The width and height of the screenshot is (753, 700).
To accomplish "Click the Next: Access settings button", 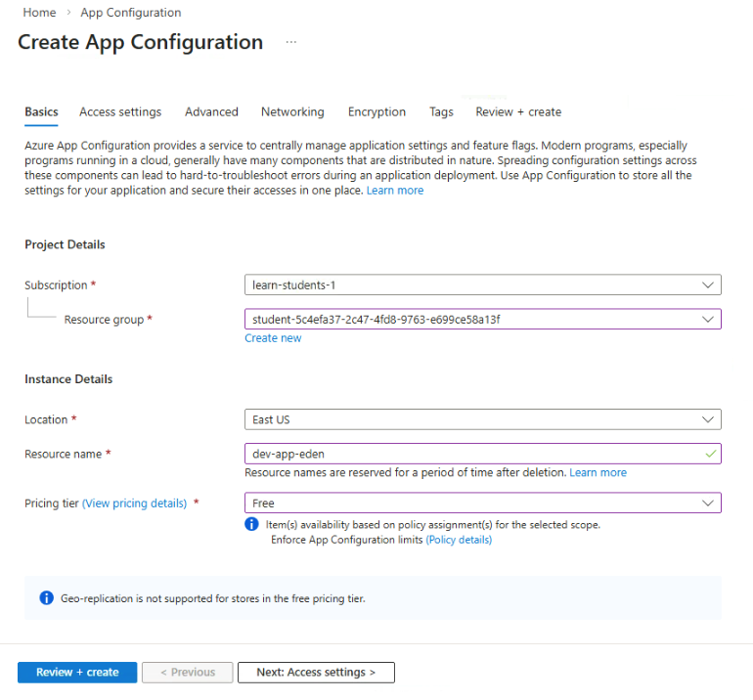I will coord(316,673).
